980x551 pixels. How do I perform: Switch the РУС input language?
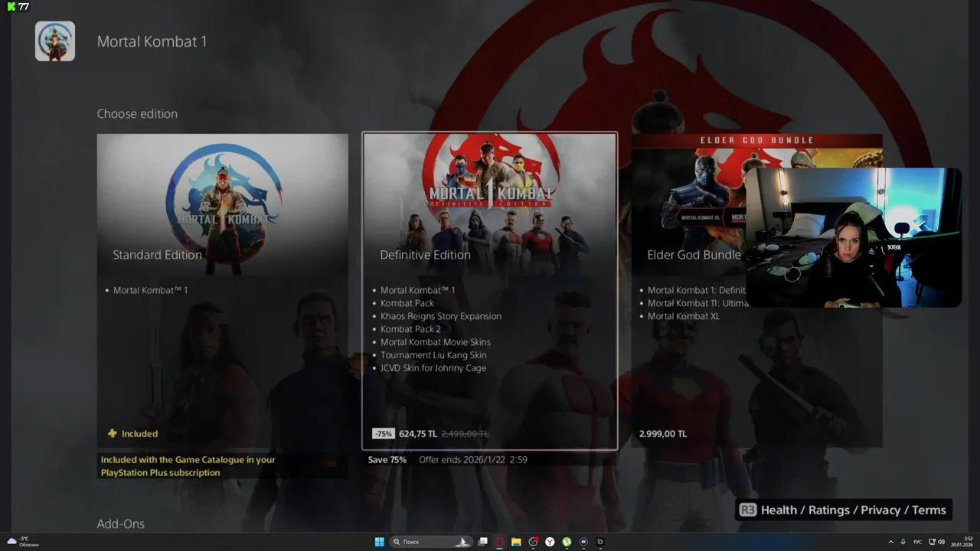coord(918,542)
